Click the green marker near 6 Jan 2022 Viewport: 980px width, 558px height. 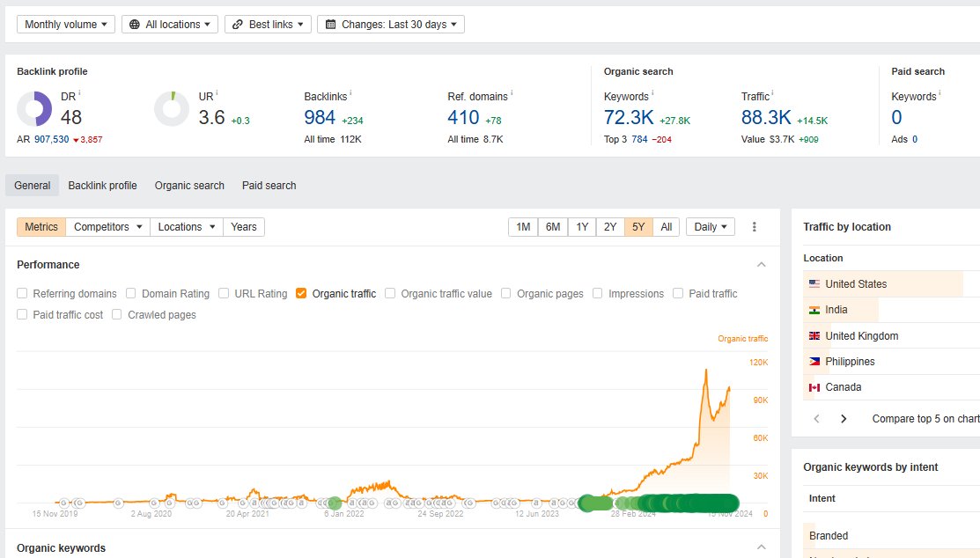tap(335, 503)
